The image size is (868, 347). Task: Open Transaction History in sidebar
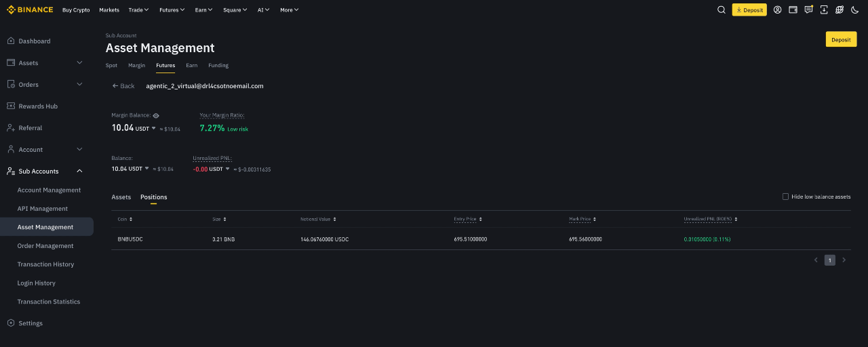[x=46, y=264]
